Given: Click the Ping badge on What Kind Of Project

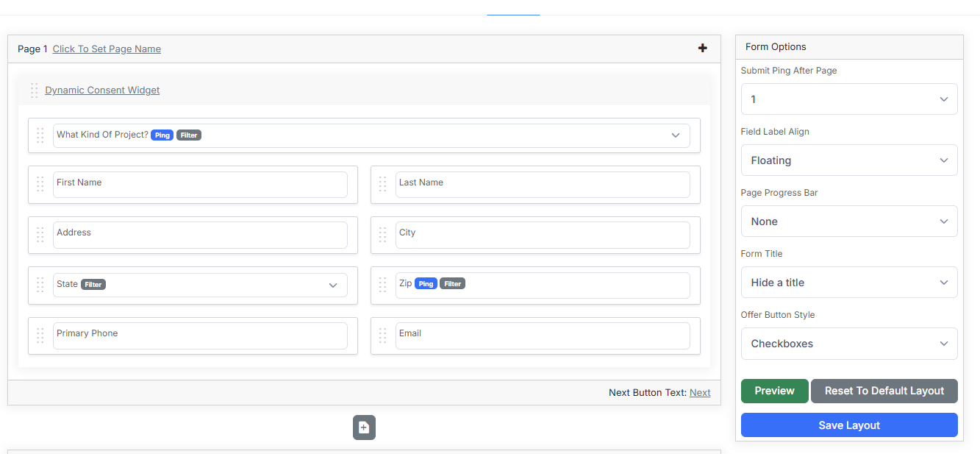Looking at the screenshot, I should [162, 135].
